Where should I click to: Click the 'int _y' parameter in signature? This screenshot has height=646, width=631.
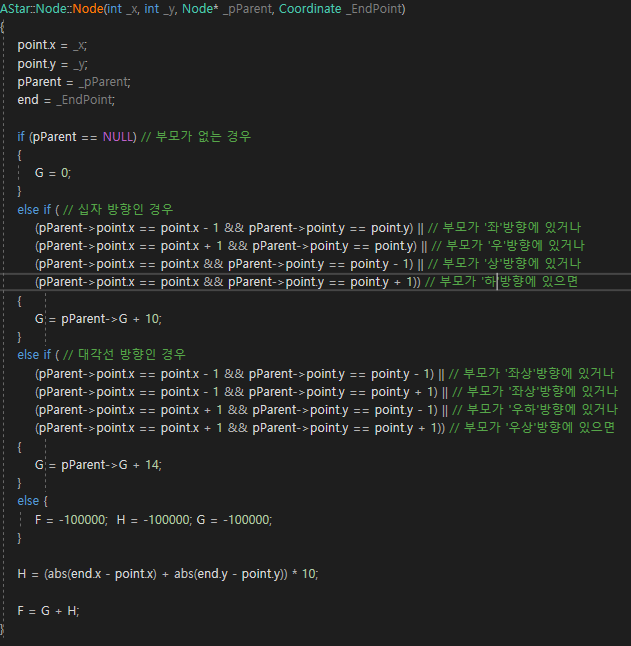159,9
